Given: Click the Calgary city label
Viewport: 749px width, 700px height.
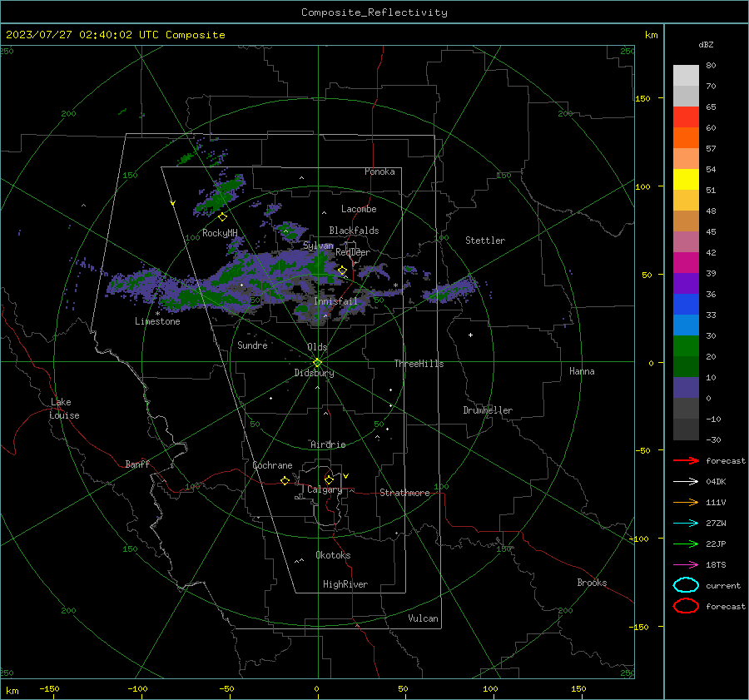Looking at the screenshot, I should pos(325,489).
